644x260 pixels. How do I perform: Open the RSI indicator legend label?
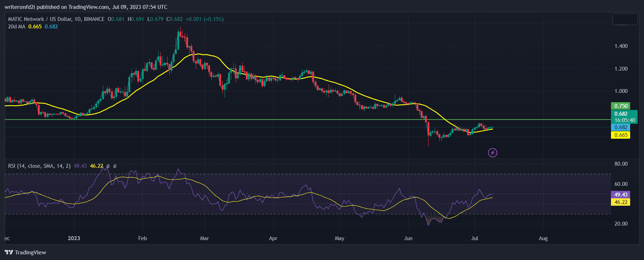coord(39,166)
